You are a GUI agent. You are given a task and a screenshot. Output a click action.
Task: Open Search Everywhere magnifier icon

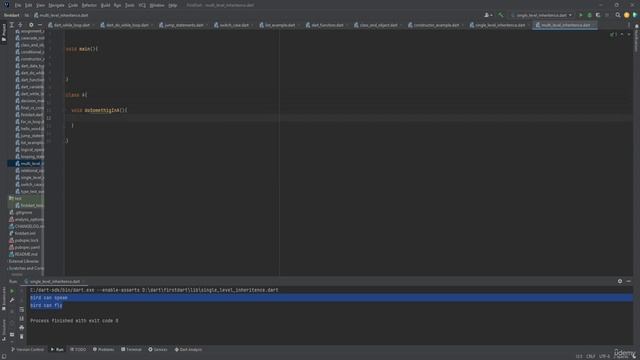tap(618, 15)
